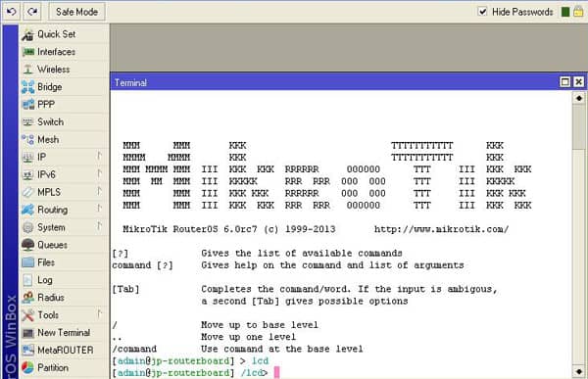Click "Move up one level" text
The width and height of the screenshot is (588, 379).
coord(248,337)
